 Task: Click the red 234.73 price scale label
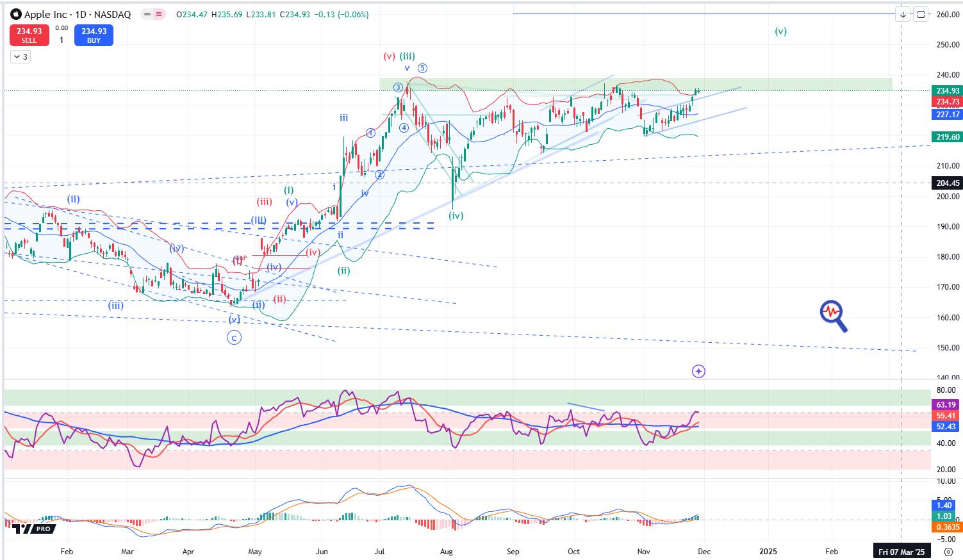947,102
